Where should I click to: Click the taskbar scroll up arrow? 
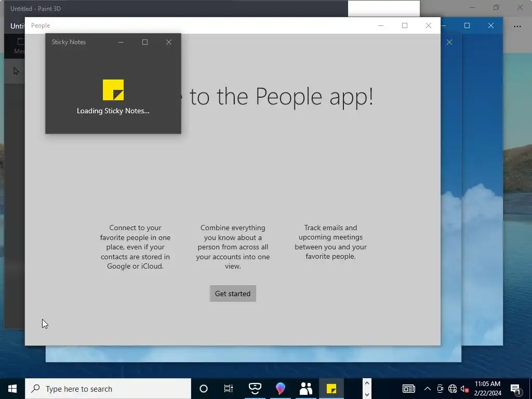tap(367, 383)
